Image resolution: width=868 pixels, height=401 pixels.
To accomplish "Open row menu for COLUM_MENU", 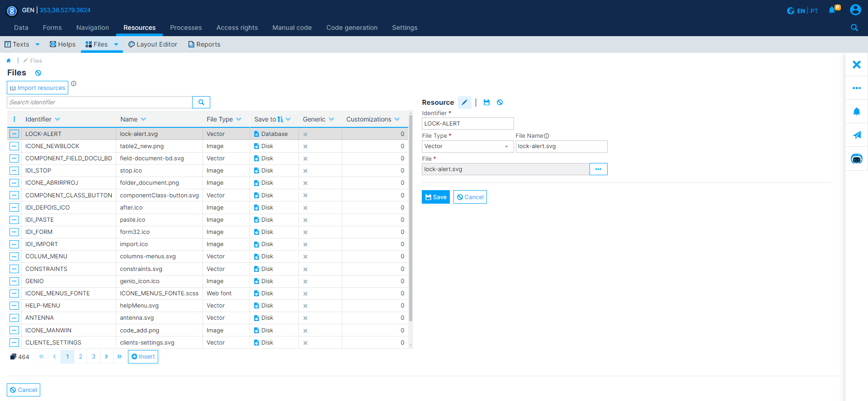I will [x=14, y=256].
